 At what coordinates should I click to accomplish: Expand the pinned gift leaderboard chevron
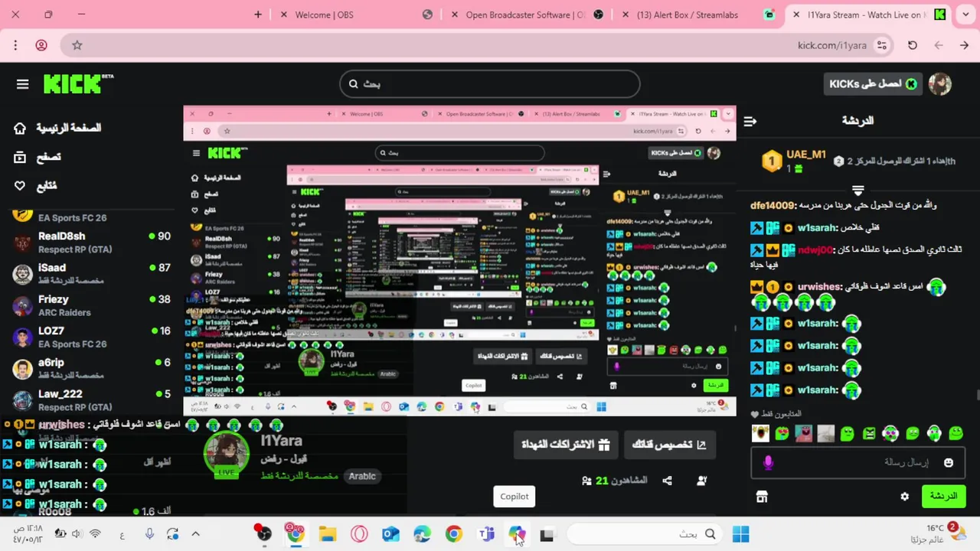coord(857,190)
